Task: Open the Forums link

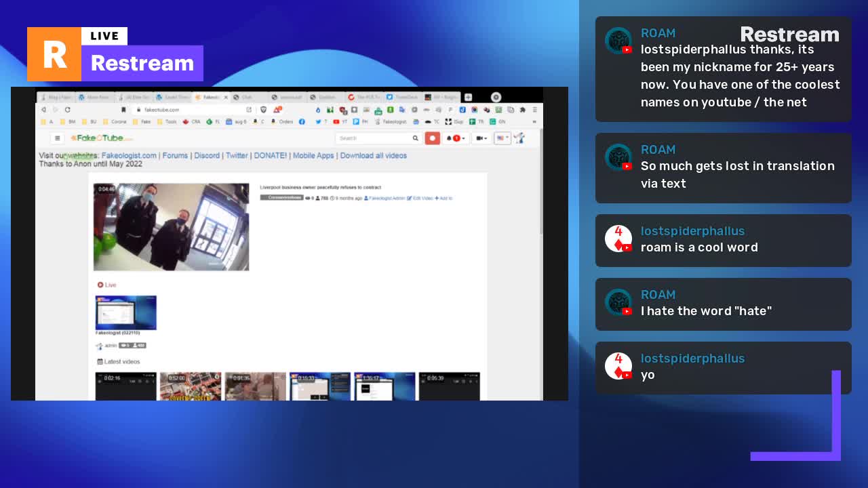Action: coord(175,155)
